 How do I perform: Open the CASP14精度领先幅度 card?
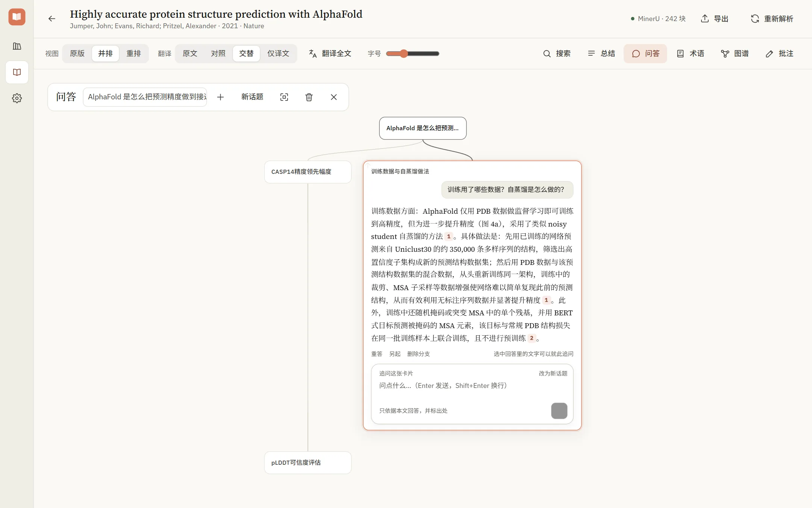coord(308,172)
